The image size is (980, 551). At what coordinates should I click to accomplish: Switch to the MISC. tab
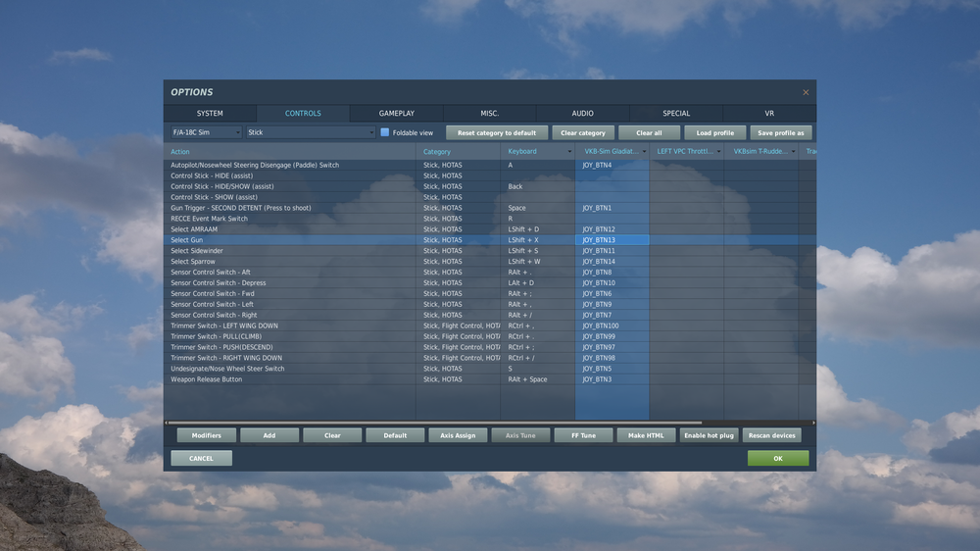pyautogui.click(x=489, y=113)
